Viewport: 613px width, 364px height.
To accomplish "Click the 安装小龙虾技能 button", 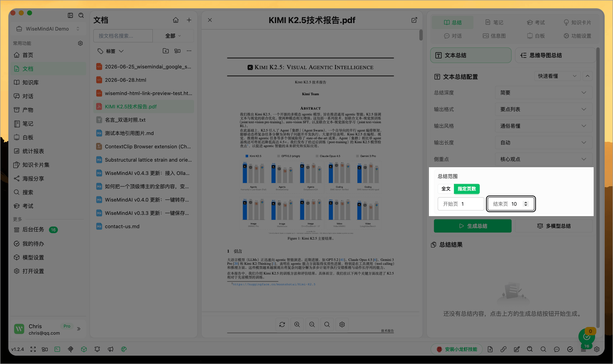I will click(x=457, y=349).
